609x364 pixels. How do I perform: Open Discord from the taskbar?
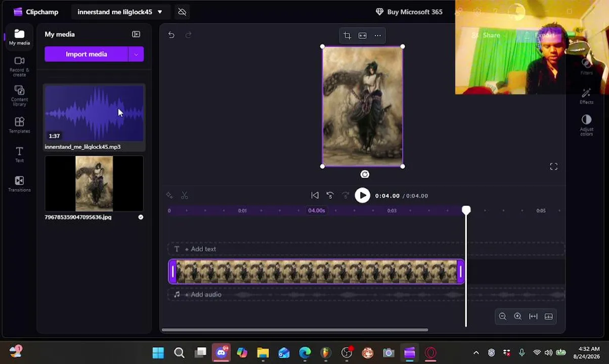pyautogui.click(x=221, y=352)
